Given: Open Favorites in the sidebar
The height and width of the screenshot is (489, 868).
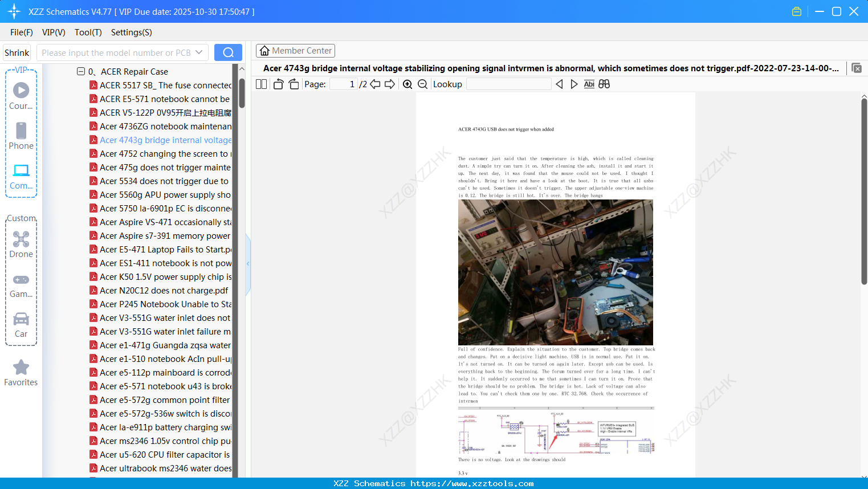Looking at the screenshot, I should click(21, 373).
